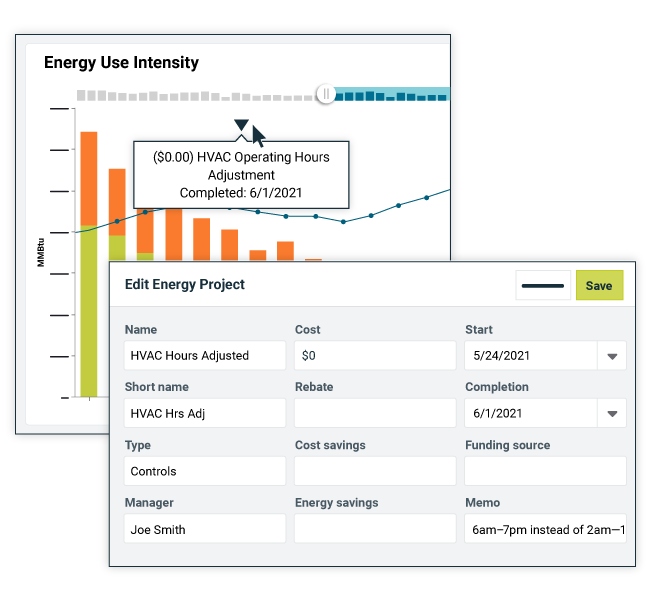Click the selected teal range in timeline
The height and width of the screenshot is (601, 651).
[x=391, y=94]
